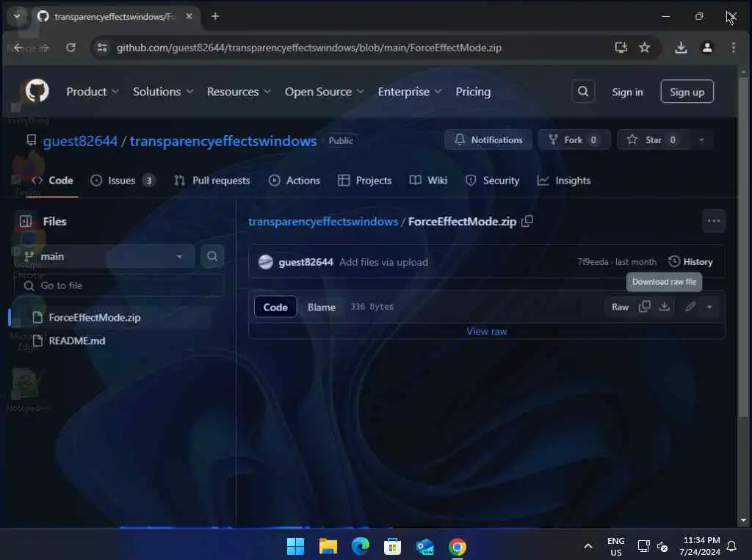This screenshot has height=560, width=752.
Task: Select the Code view toggle
Action: pos(275,308)
